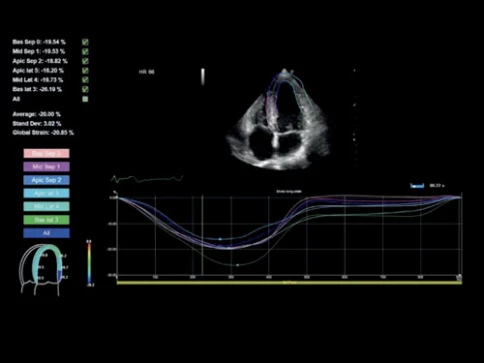Click the apical four-chamber ultrasound image
Viewport: 484px width, 363px height.
pos(278,119)
